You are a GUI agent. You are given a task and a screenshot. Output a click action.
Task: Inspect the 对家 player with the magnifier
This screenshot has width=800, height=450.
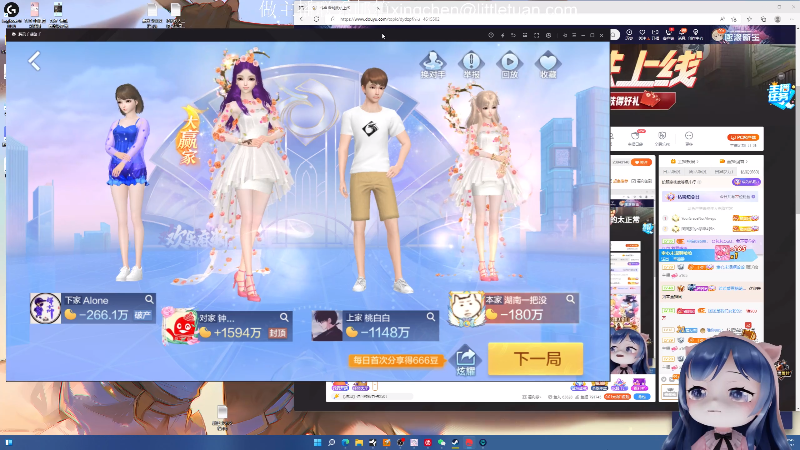tap(284, 317)
